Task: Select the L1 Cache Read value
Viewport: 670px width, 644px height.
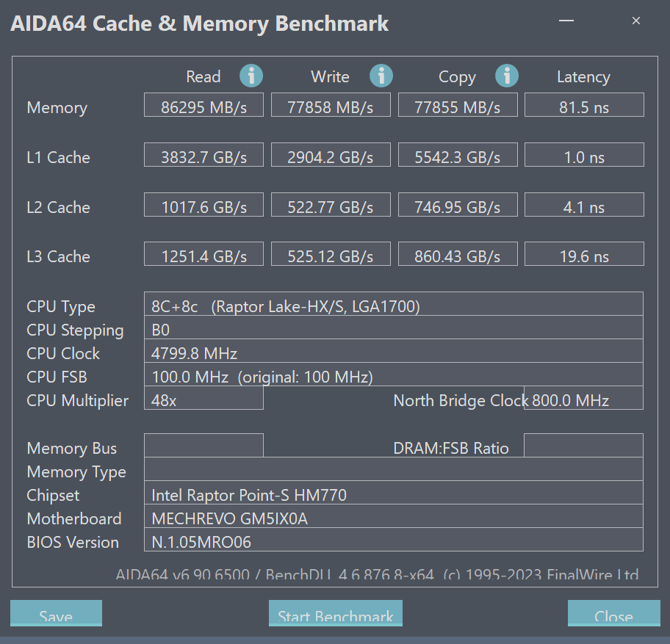Action: tap(203, 155)
